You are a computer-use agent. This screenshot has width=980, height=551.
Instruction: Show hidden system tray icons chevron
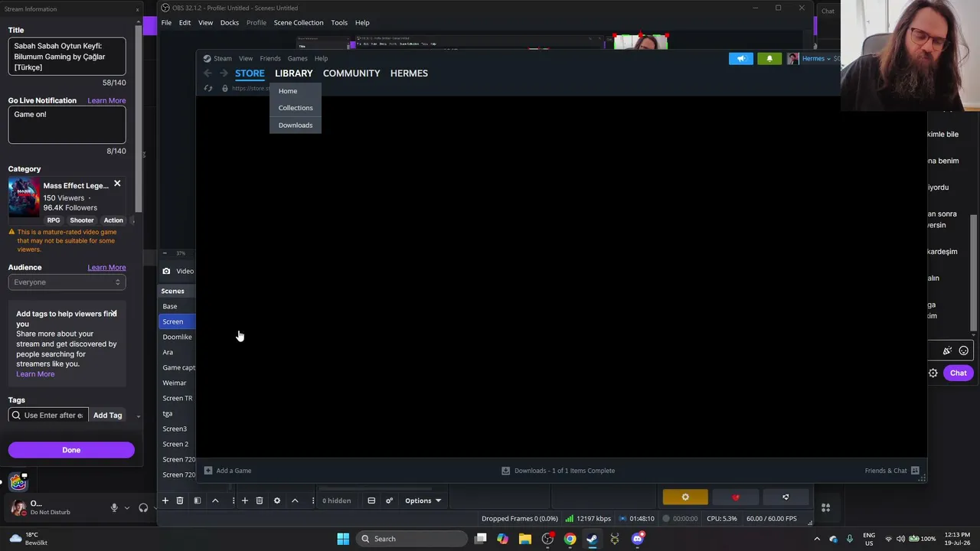click(x=816, y=539)
